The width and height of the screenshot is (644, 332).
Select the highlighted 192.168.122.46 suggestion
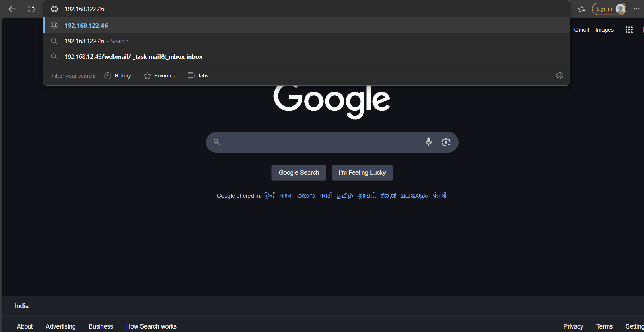307,25
